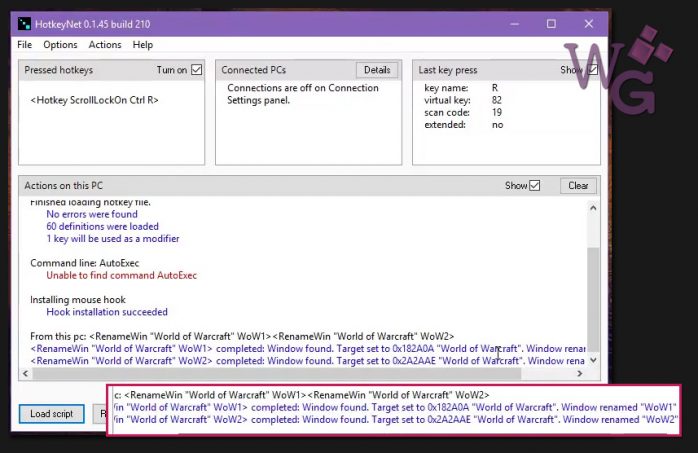Open the Help menu
Image resolution: width=698 pixels, height=453 pixels.
point(143,45)
